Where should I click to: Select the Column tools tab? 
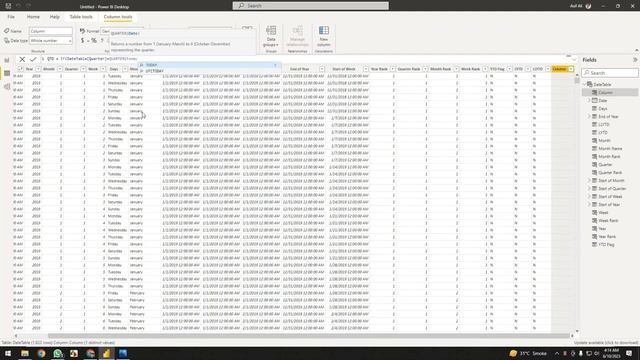tap(118, 17)
